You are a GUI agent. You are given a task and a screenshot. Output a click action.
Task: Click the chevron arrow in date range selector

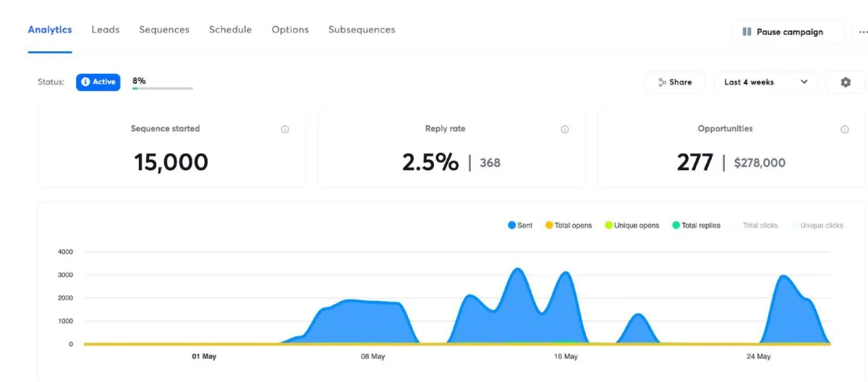(x=804, y=82)
